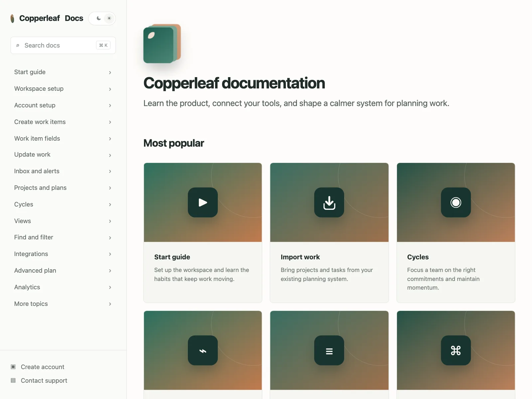The height and width of the screenshot is (399, 532).
Task: Focus the Search docs field
Action: point(63,45)
